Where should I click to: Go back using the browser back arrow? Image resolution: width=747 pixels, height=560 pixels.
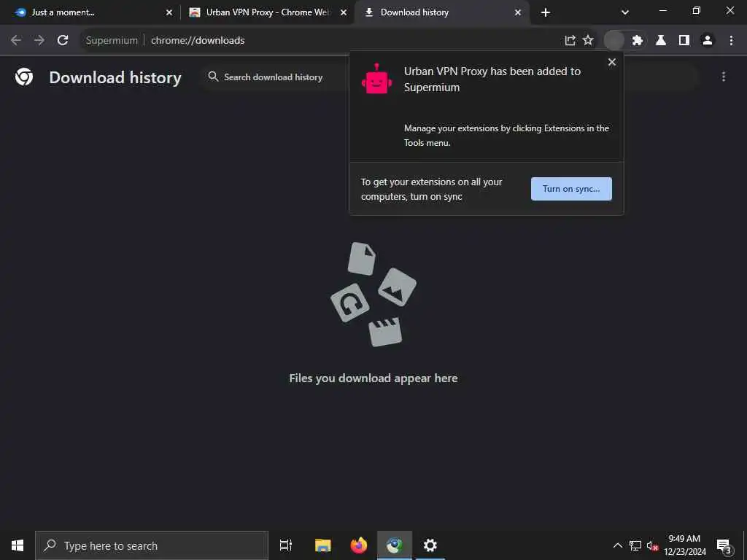click(16, 41)
